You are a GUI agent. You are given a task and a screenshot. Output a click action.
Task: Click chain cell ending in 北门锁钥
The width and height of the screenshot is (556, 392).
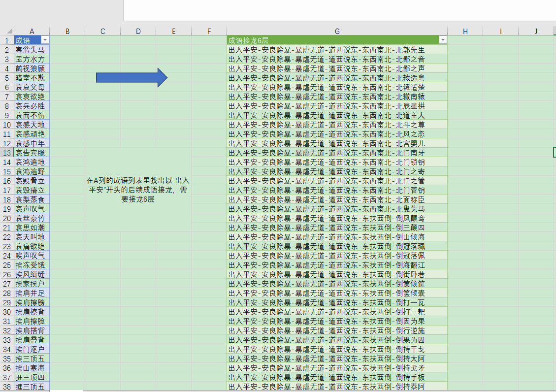[337, 162]
